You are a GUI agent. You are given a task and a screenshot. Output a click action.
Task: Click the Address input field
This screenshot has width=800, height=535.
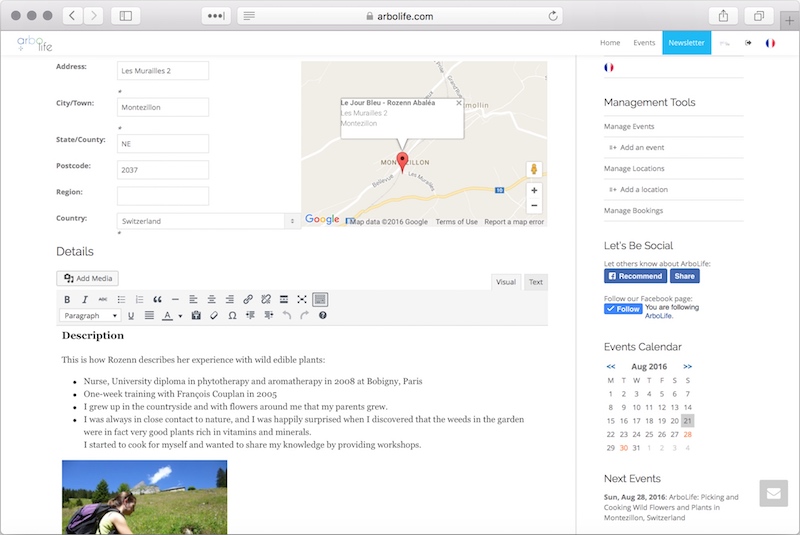tap(163, 71)
